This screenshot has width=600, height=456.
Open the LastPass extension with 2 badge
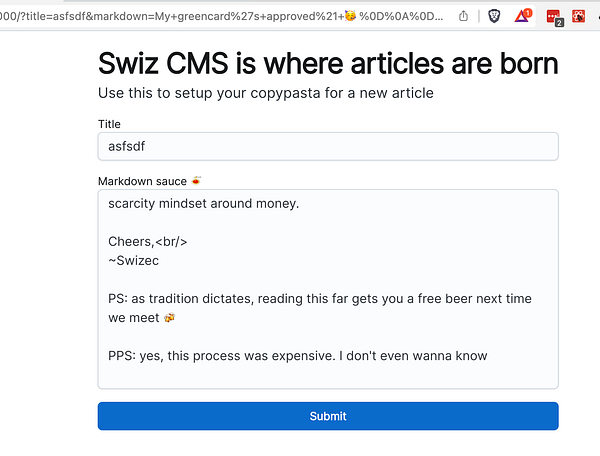[x=554, y=18]
